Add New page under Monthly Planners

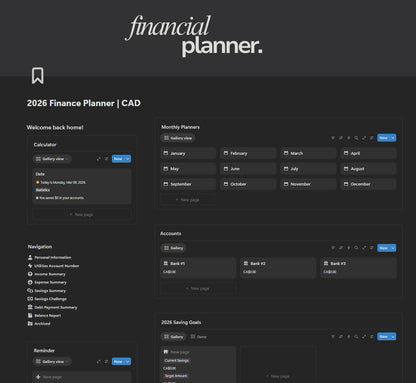click(x=188, y=200)
